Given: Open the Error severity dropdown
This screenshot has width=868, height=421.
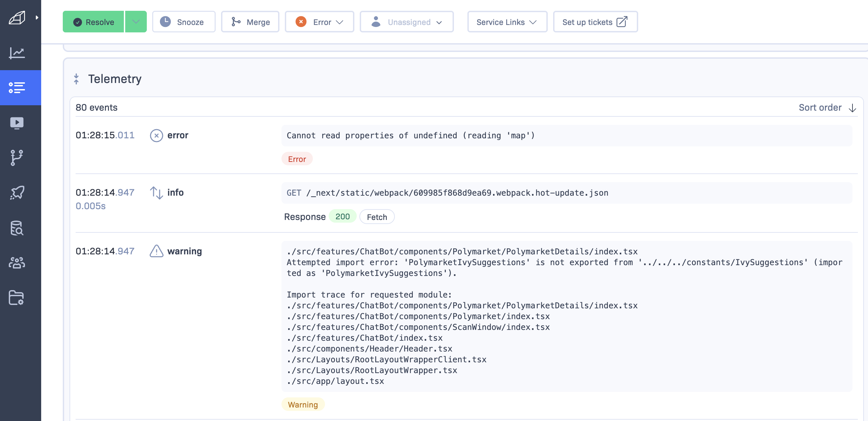Looking at the screenshot, I should [319, 22].
